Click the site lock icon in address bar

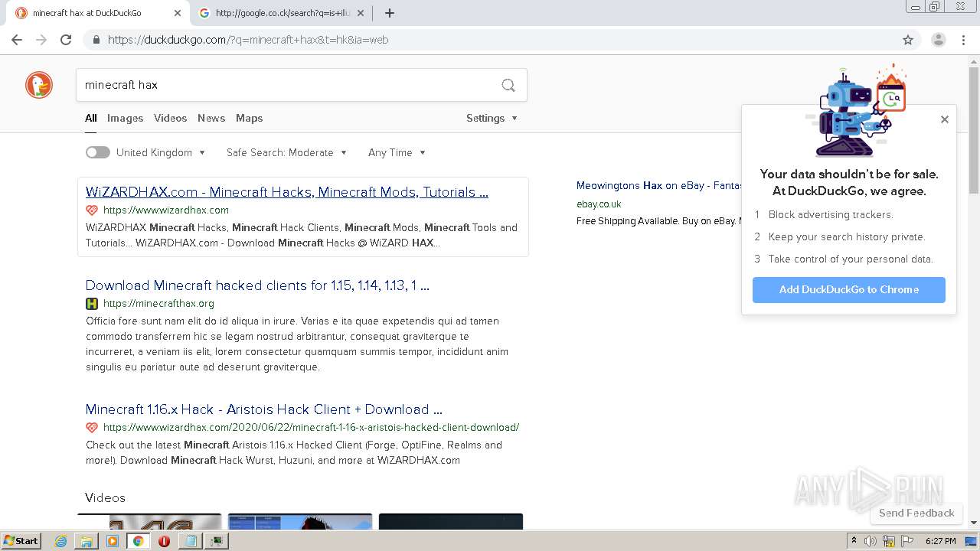(96, 40)
